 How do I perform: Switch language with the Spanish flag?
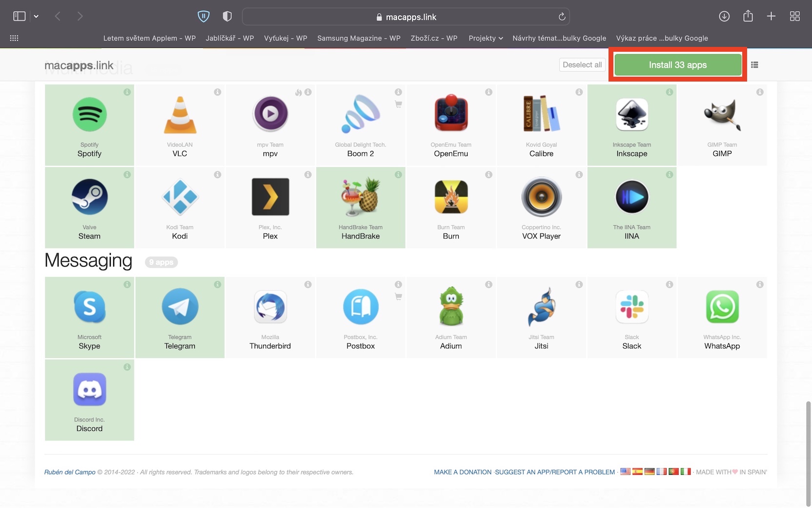coord(637,471)
